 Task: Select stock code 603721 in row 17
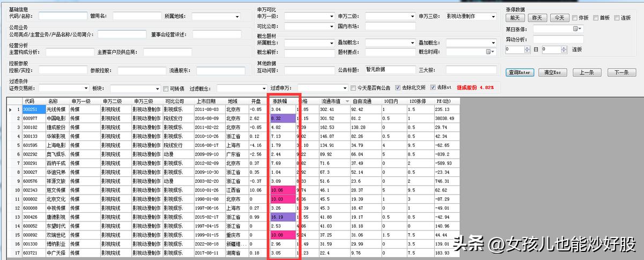tap(33, 252)
